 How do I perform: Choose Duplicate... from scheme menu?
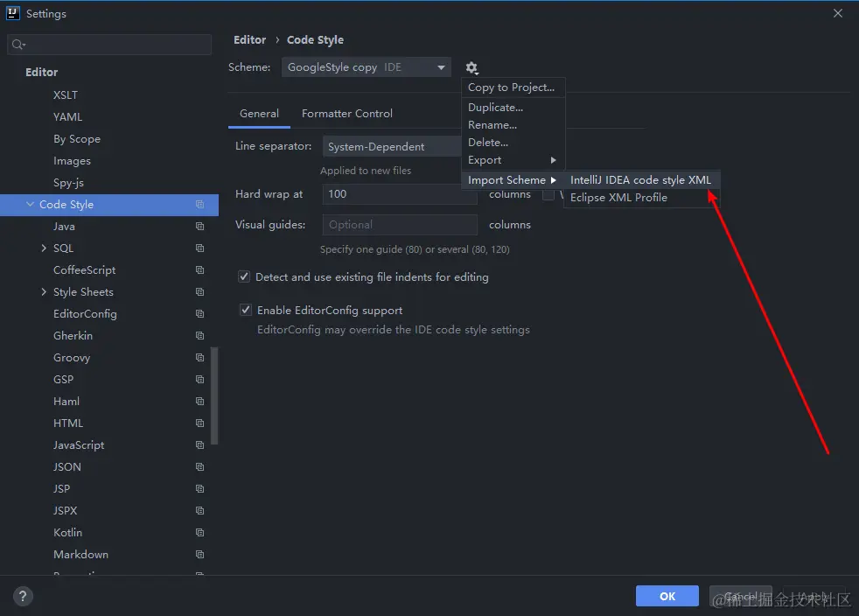(x=513, y=108)
